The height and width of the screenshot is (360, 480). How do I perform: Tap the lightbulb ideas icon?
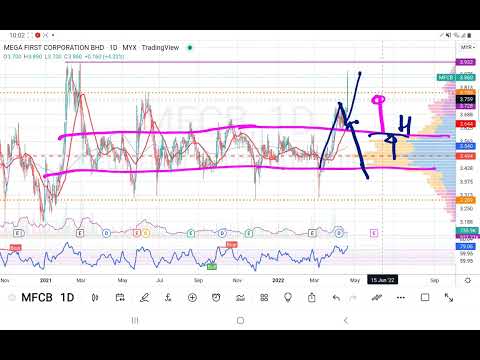point(288,297)
